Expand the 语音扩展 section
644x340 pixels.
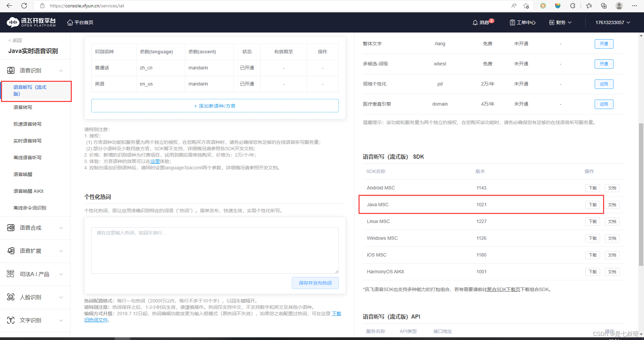point(35,251)
